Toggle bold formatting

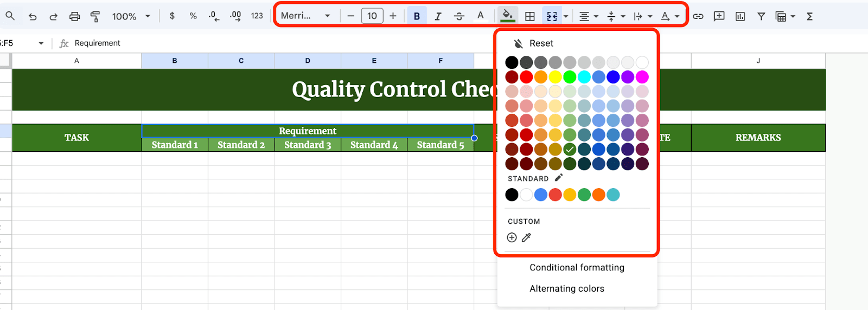[417, 16]
